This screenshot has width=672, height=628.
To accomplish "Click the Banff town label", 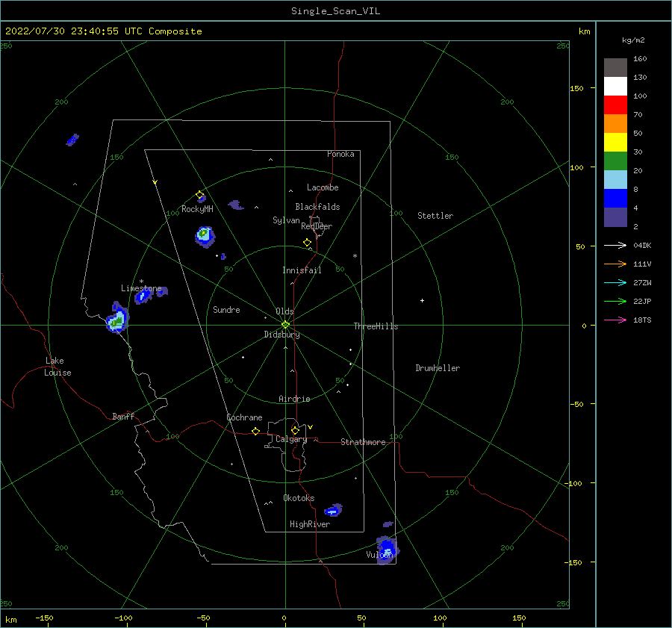I will (123, 416).
